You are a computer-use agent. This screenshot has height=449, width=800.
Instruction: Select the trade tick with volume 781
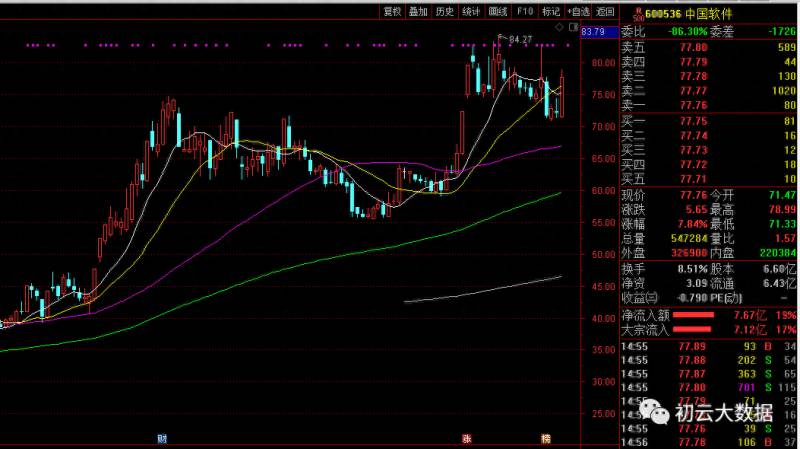coord(709,388)
